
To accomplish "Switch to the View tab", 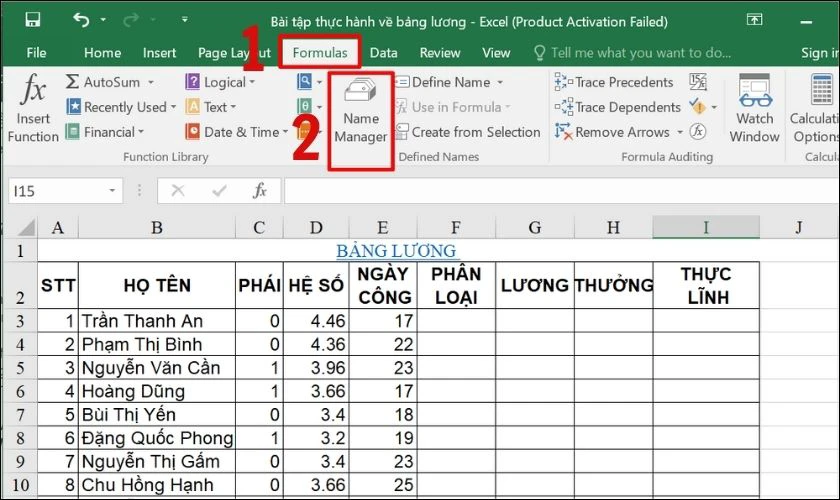I will coord(496,53).
